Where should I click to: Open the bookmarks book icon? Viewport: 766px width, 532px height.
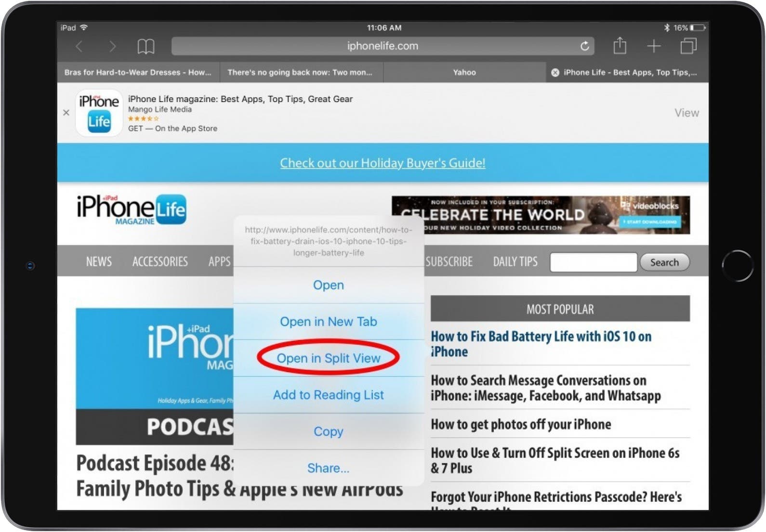point(145,47)
